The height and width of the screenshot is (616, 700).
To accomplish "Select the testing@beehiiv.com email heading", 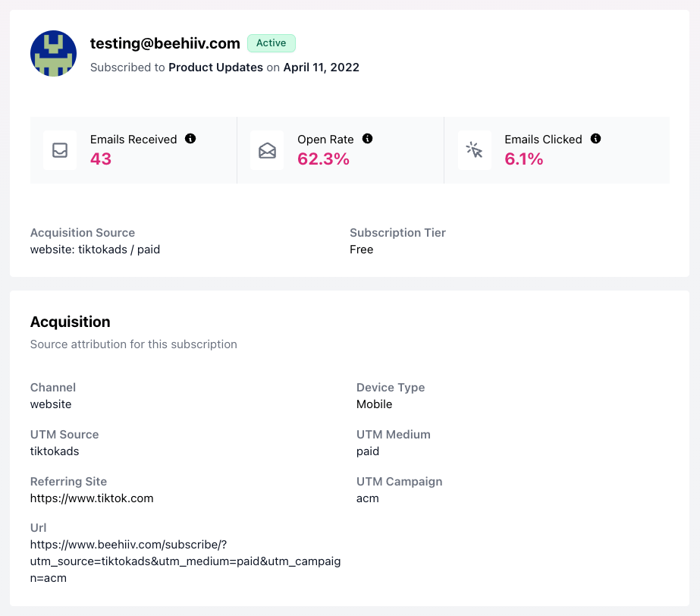I will point(165,43).
